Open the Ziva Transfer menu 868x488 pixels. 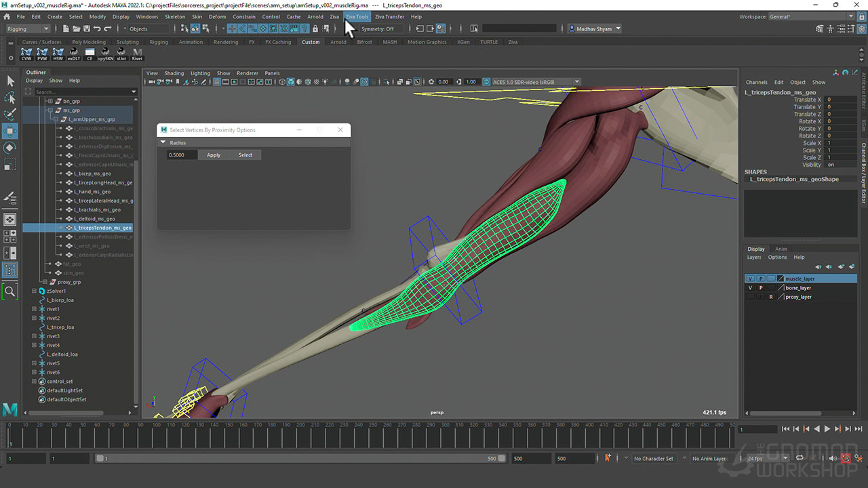[389, 16]
